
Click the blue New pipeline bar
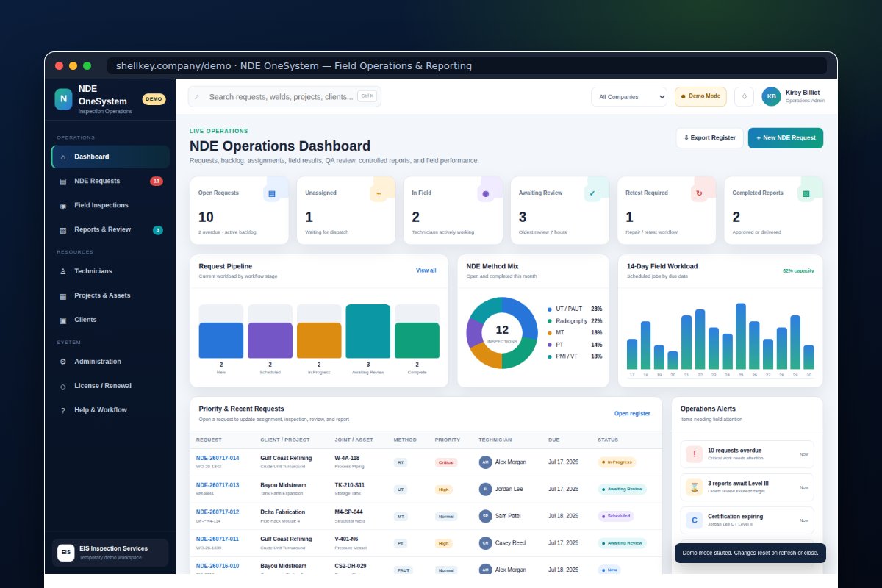(221, 340)
